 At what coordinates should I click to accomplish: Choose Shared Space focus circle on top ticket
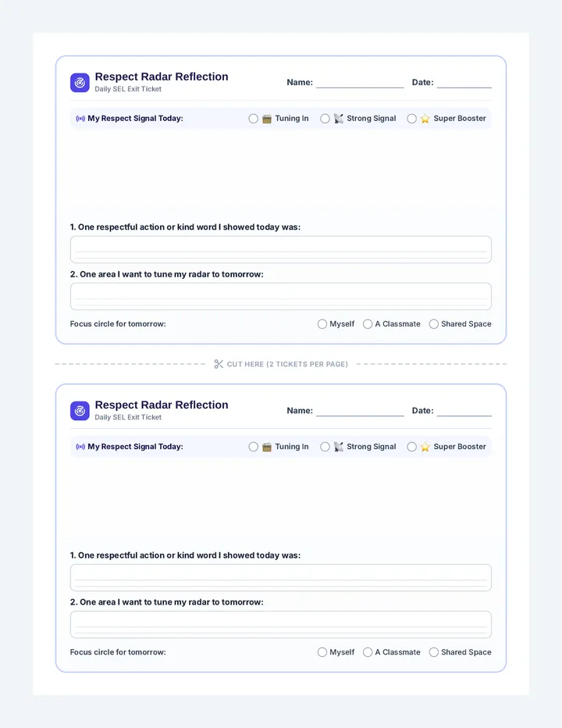pyautogui.click(x=434, y=324)
